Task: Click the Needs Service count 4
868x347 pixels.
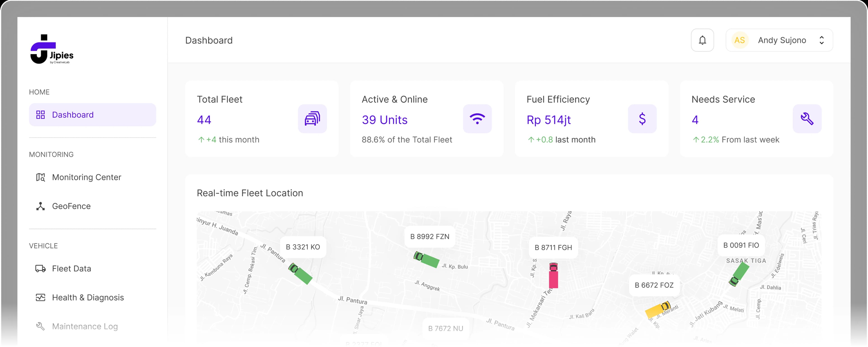Action: tap(695, 120)
